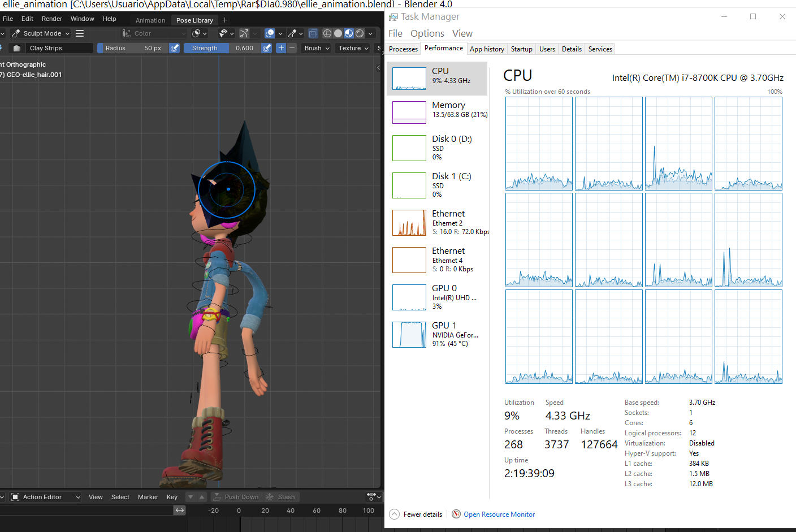The width and height of the screenshot is (796, 532).
Task: Click the annotation/eyedropper tool icon in toolbar
Action: click(x=292, y=33)
